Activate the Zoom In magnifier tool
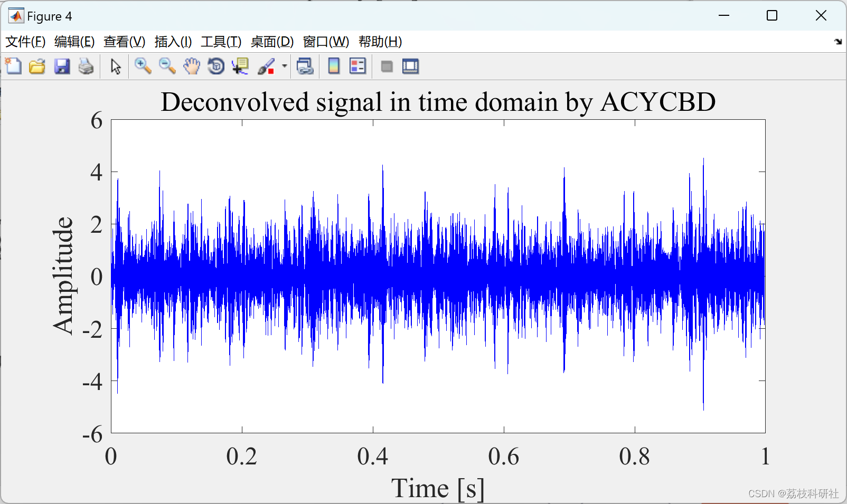This screenshot has height=504, width=847. point(143,66)
